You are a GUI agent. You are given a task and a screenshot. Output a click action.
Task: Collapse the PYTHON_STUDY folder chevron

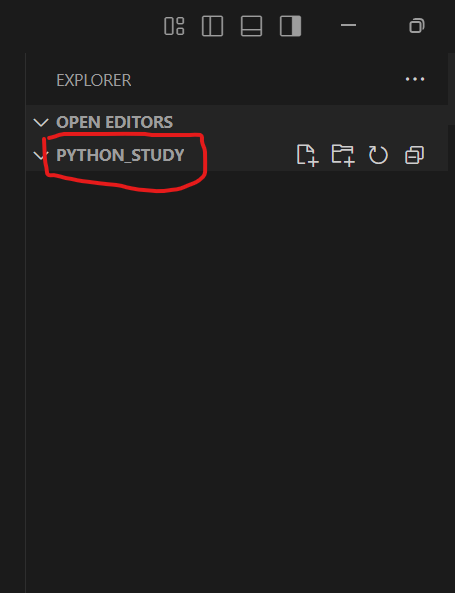40,155
